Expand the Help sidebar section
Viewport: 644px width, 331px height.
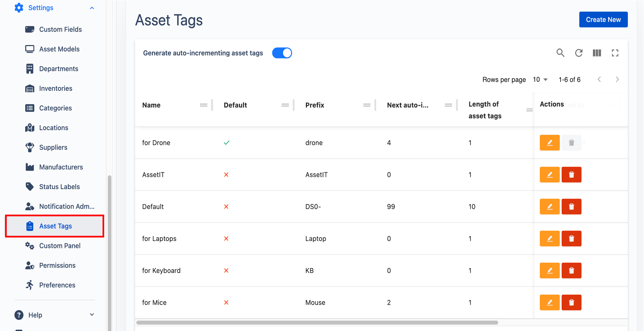coord(92,315)
